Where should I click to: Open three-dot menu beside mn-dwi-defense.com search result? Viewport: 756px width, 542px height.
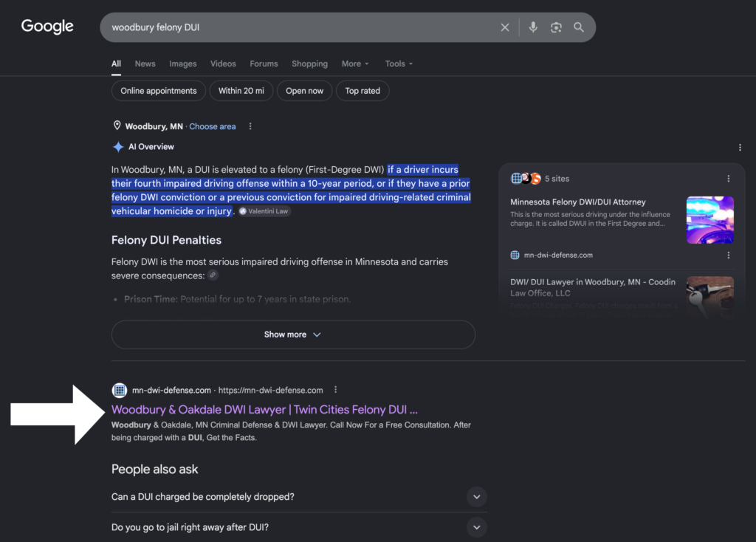[x=336, y=390]
